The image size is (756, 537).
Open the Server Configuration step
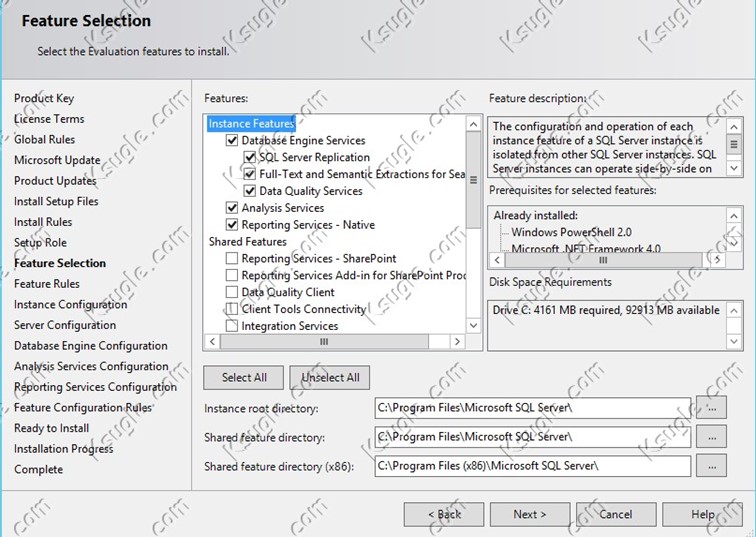pos(65,325)
